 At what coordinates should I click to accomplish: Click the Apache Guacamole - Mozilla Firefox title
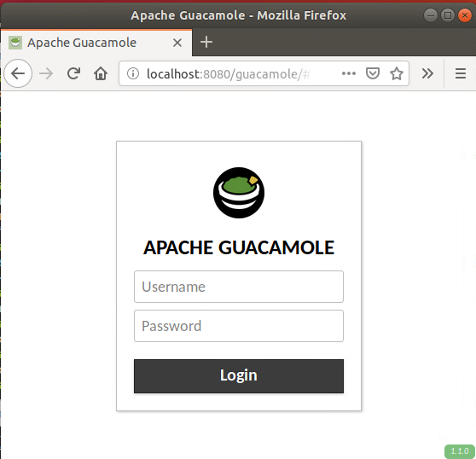pos(238,15)
